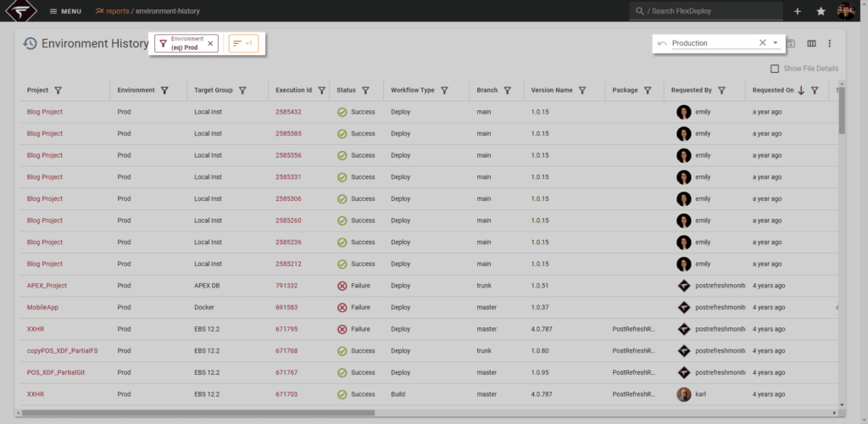The height and width of the screenshot is (424, 868).
Task: Remove the Environment eq Prod filter
Action: (x=210, y=43)
